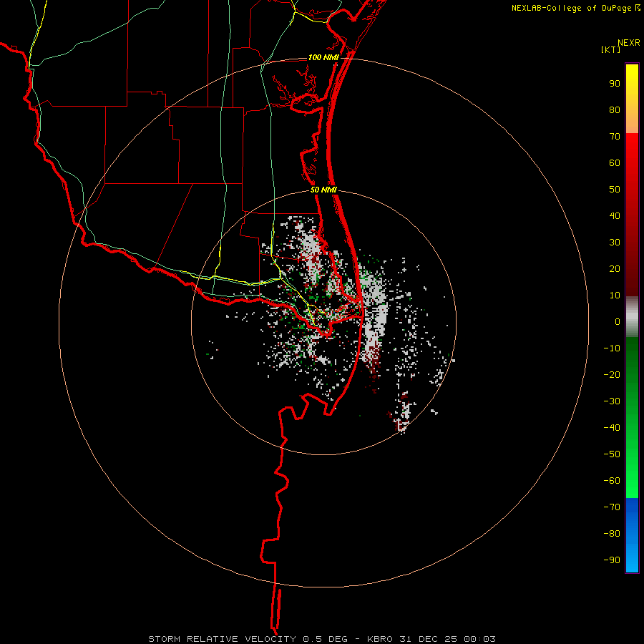The height and width of the screenshot is (644, 644).
Task: Click the 70 value on velocity scale
Action: (x=615, y=137)
